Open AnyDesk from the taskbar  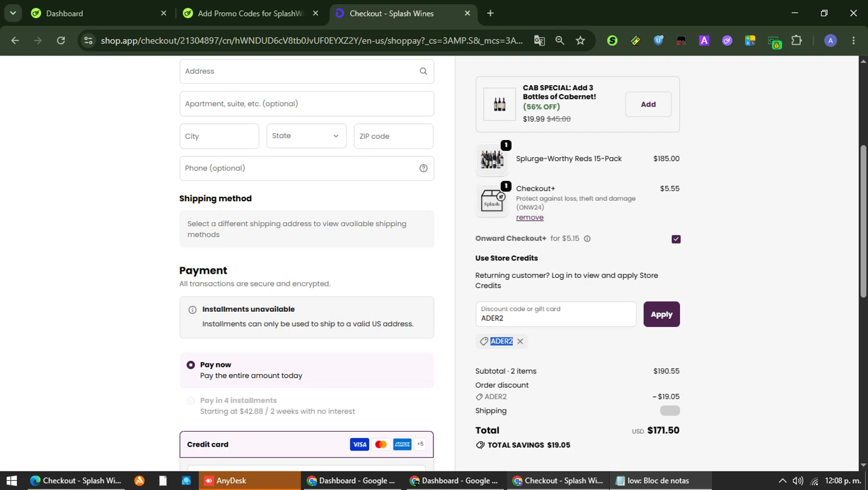(250, 481)
